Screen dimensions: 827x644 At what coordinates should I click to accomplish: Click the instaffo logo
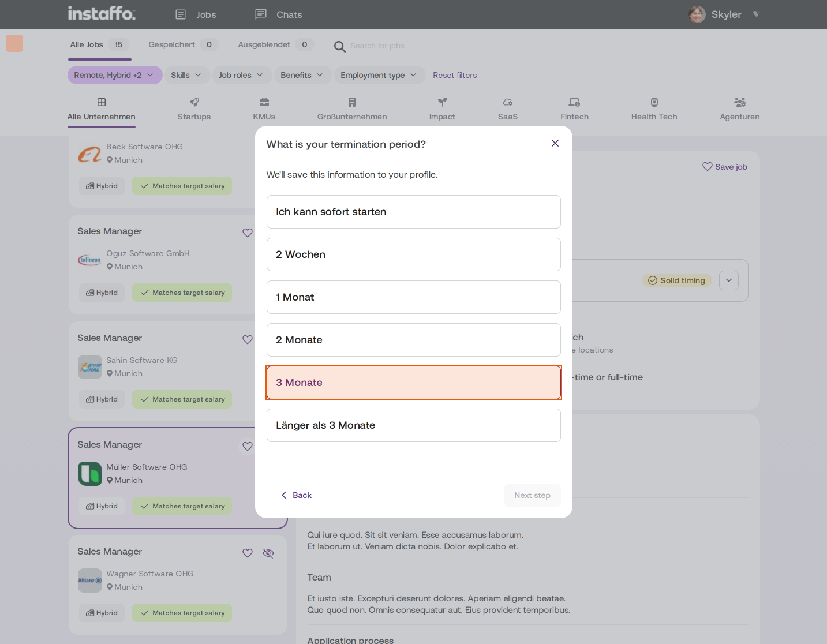(x=102, y=13)
